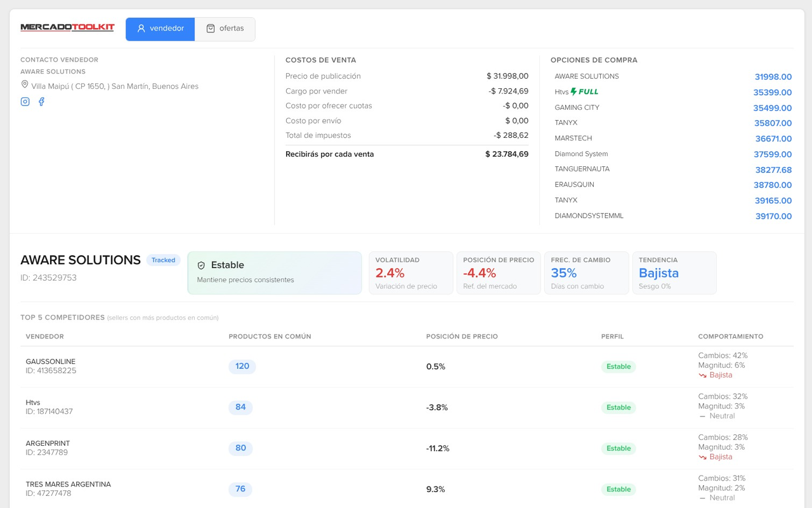Click the Comportamiento column header
The image size is (812, 508).
point(731,337)
